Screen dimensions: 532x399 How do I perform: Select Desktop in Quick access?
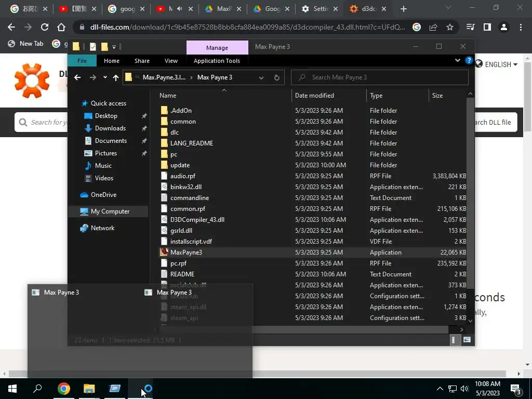(106, 116)
